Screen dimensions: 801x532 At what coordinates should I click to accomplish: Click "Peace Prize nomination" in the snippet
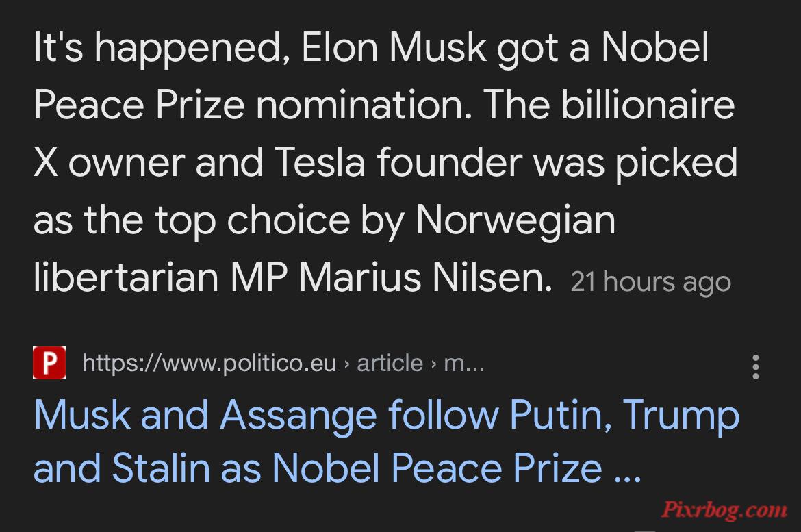point(253,105)
